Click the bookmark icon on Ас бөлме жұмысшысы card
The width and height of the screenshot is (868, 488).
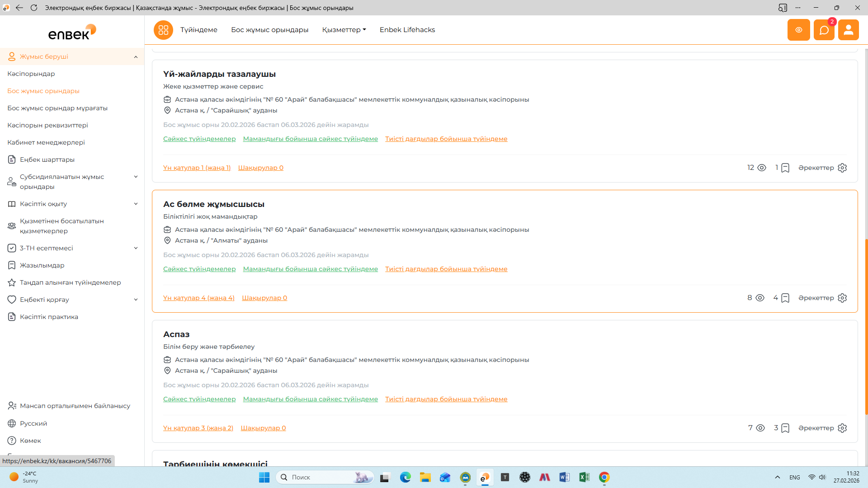point(785,298)
